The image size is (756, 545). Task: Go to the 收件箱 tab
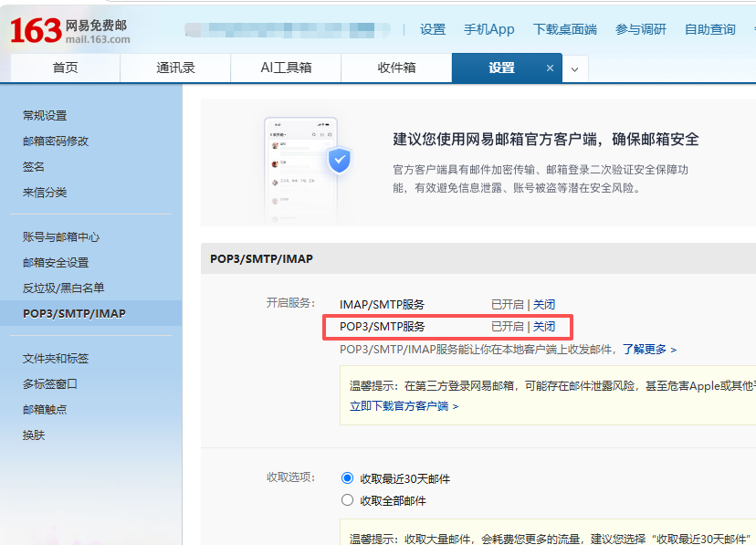click(396, 68)
